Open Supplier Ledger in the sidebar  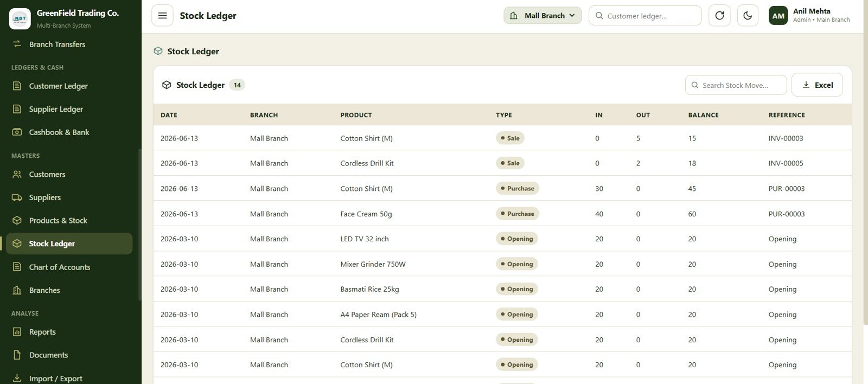[x=69, y=109]
